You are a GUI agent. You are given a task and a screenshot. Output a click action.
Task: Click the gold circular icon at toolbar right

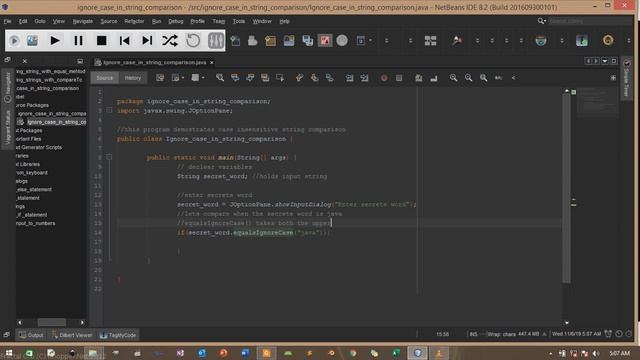tap(608, 40)
